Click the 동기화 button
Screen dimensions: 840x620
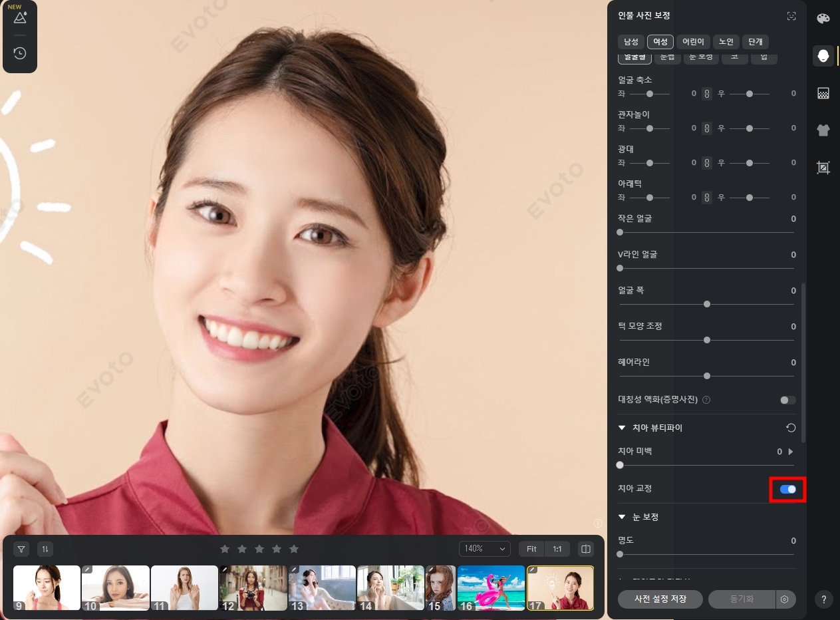(742, 599)
